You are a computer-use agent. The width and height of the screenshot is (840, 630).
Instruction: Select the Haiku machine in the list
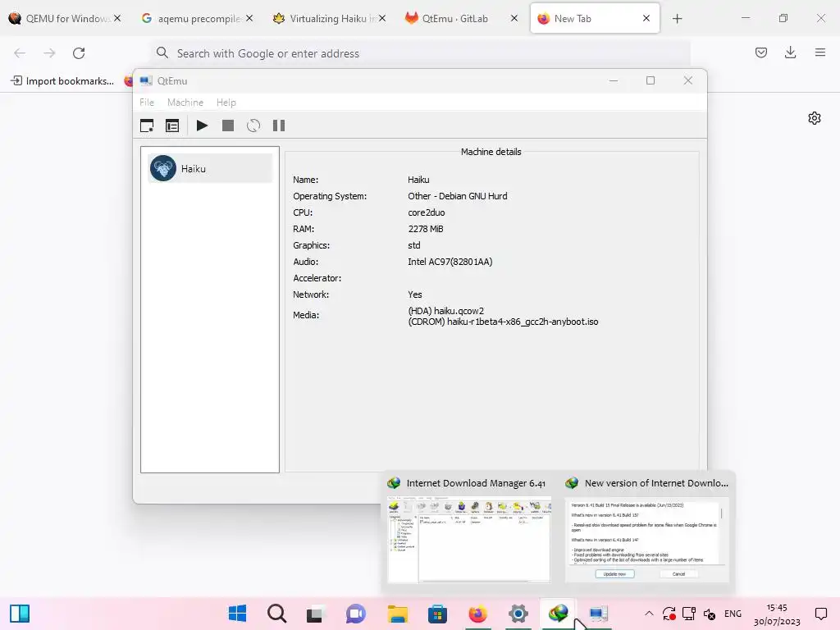pos(210,169)
